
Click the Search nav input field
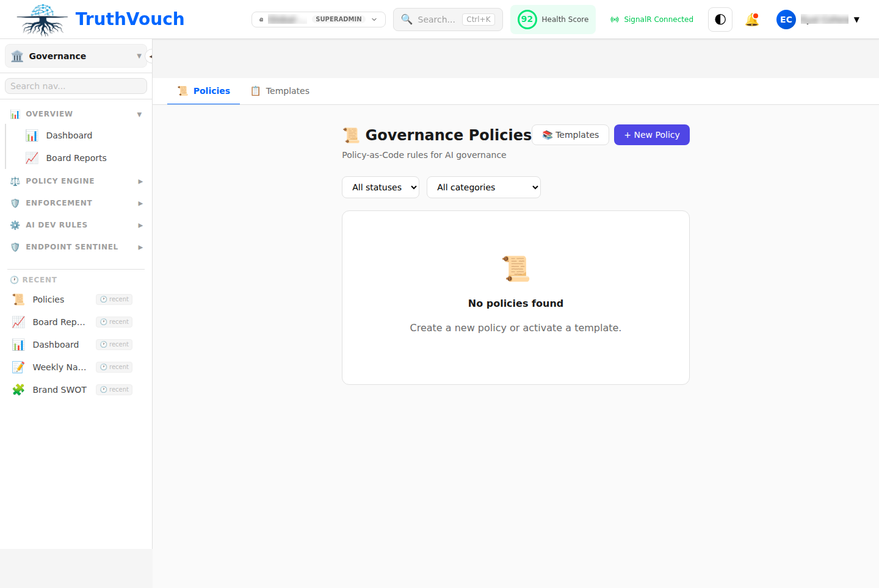pyautogui.click(x=76, y=85)
